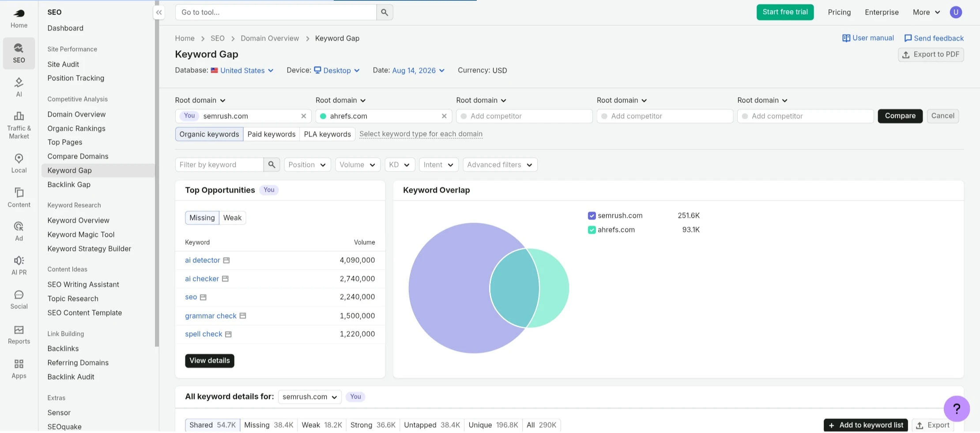Click the third Add competitor field
The image size is (980, 433).
click(805, 116)
